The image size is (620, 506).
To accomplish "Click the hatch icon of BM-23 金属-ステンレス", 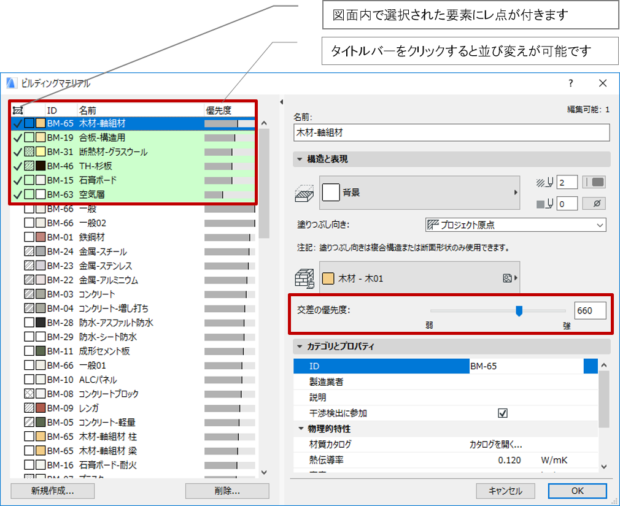I will pos(29,266).
